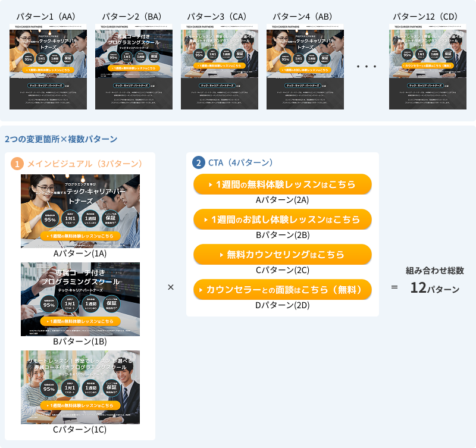Click the orange CTA inside the 1A visual
Viewport: 476px width, 448px height.
pos(80,236)
